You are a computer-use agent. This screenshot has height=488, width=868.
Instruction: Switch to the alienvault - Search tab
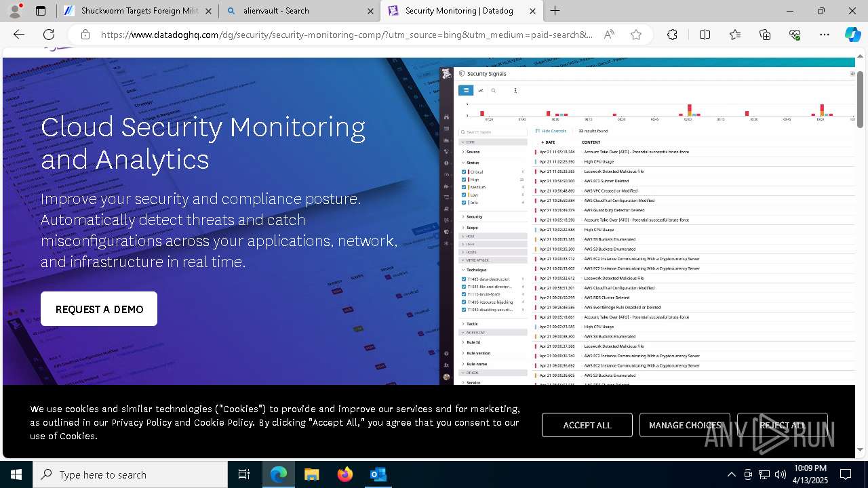(299, 11)
